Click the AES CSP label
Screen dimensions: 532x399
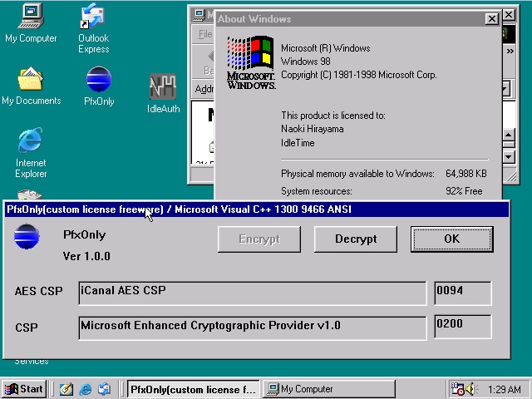(x=39, y=291)
